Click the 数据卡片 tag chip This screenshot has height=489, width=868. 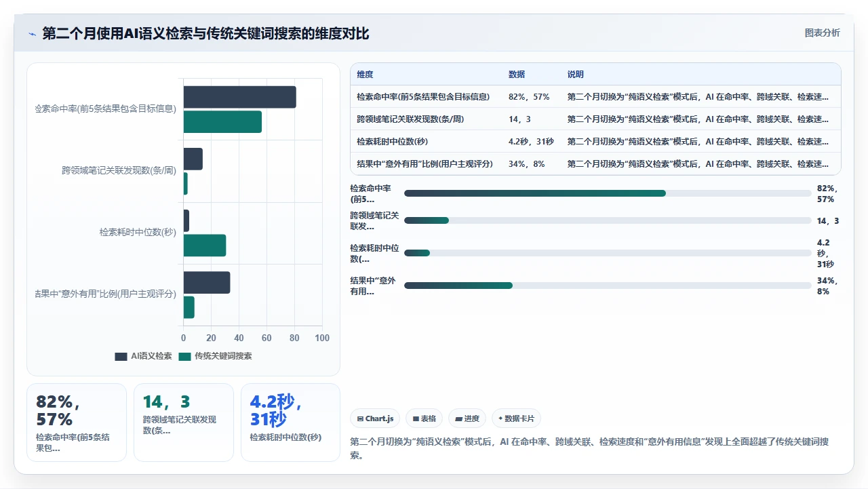516,418
